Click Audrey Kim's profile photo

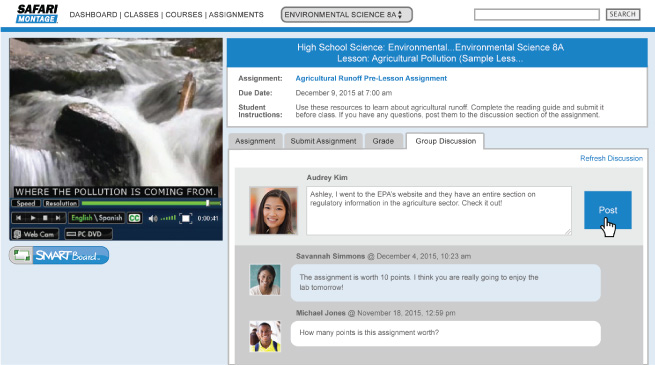click(274, 210)
